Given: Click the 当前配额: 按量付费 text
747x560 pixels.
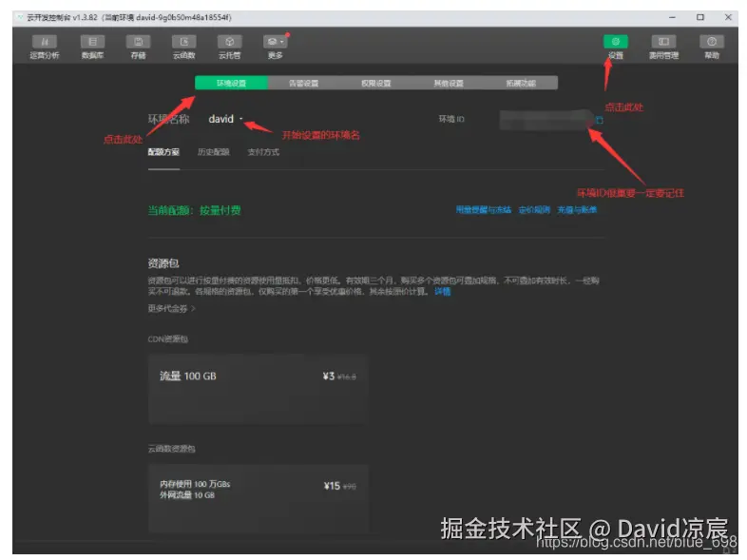Looking at the screenshot, I should pos(195,210).
